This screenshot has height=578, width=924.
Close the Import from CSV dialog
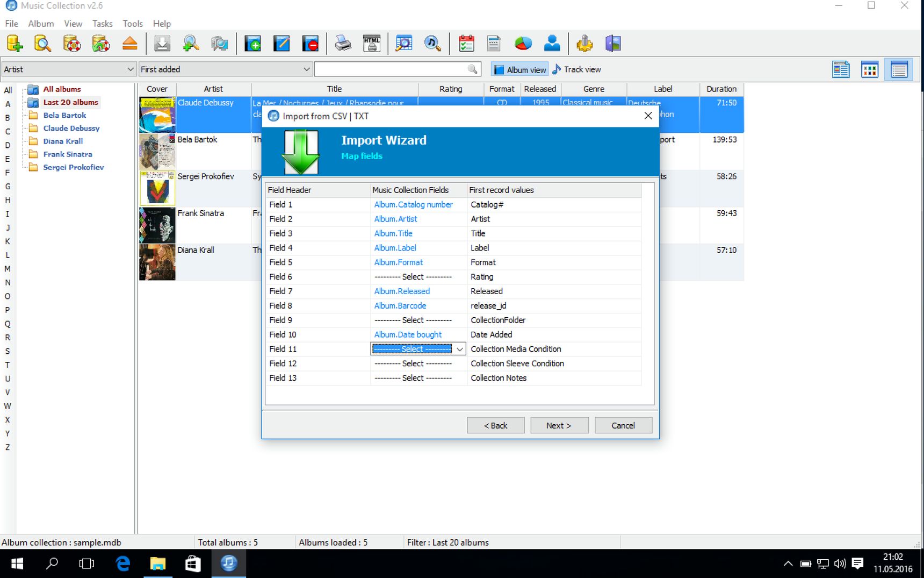[x=648, y=116]
